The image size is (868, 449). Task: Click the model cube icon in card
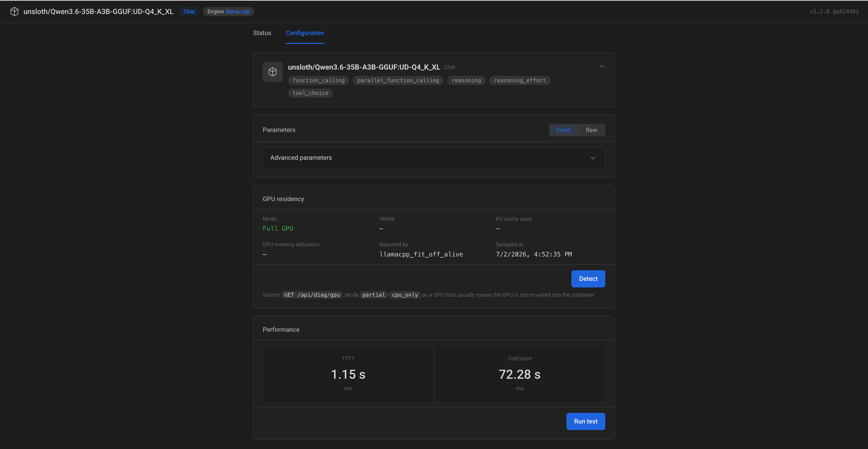pyautogui.click(x=273, y=72)
